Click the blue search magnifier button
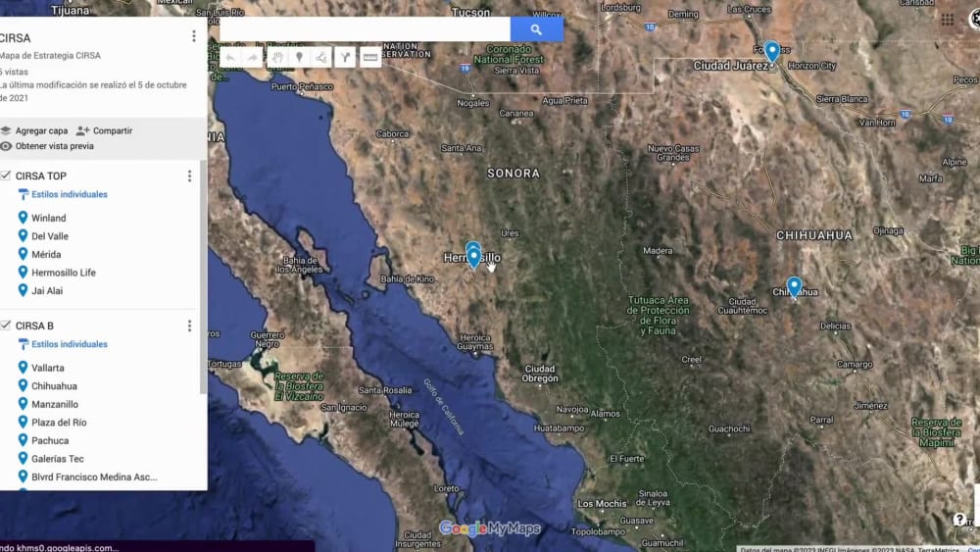Image resolution: width=980 pixels, height=552 pixels. (x=536, y=29)
